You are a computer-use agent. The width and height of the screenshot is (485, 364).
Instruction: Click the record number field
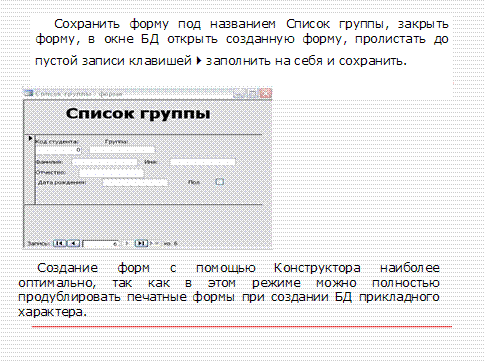point(100,244)
